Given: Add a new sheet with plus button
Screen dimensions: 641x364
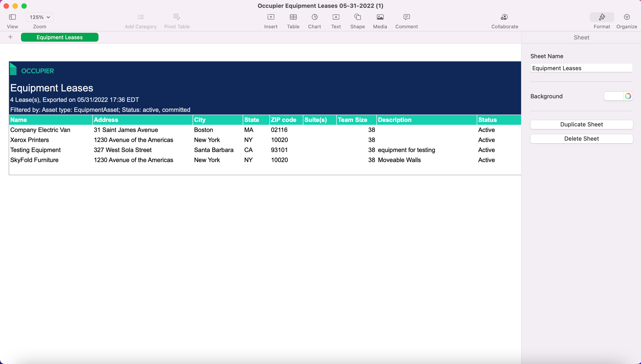Looking at the screenshot, I should (10, 37).
